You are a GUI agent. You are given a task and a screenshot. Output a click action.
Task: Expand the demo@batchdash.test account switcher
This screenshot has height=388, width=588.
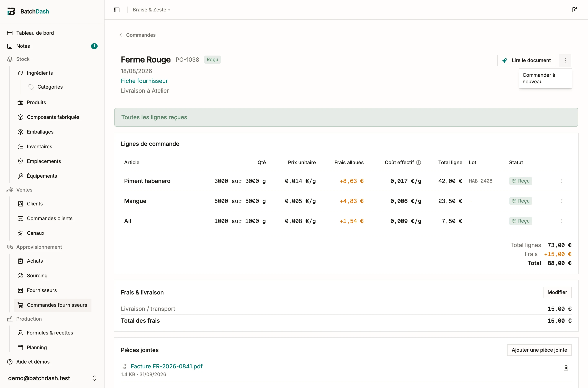click(52, 378)
